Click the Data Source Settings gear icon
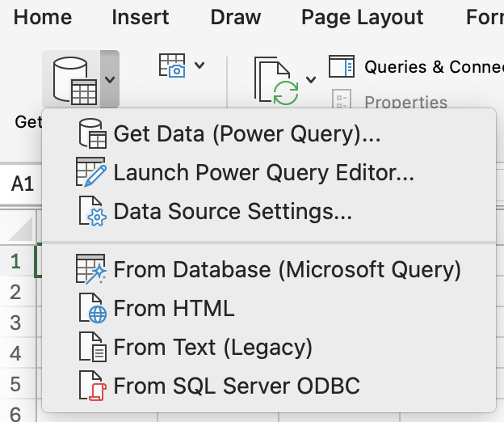 click(x=93, y=212)
